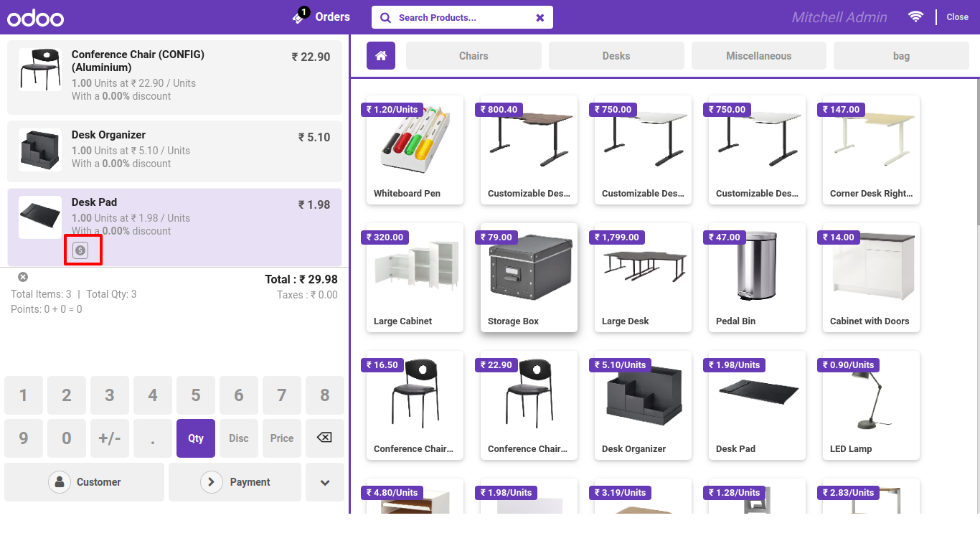Add Pedal Bin product
Viewport: 980px width, 551px height.
[x=757, y=278]
